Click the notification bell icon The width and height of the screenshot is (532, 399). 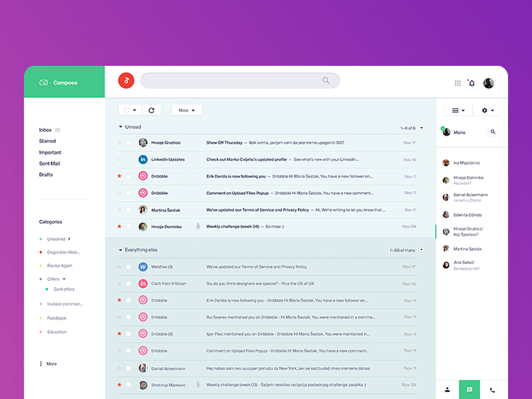(471, 83)
